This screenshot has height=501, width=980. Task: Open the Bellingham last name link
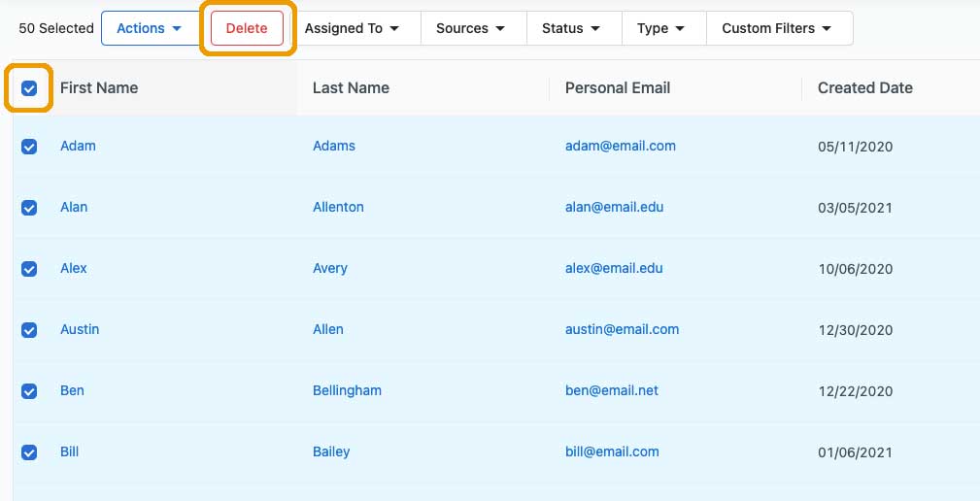point(347,391)
